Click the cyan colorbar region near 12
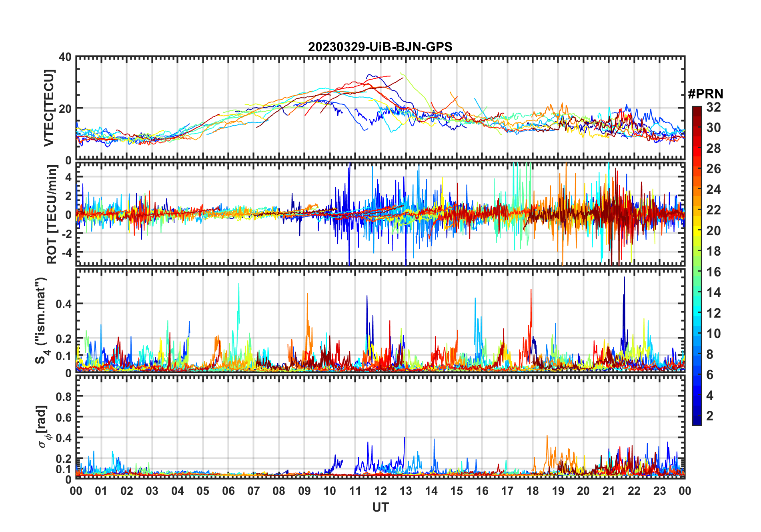This screenshot has height=532, width=761. [x=697, y=313]
